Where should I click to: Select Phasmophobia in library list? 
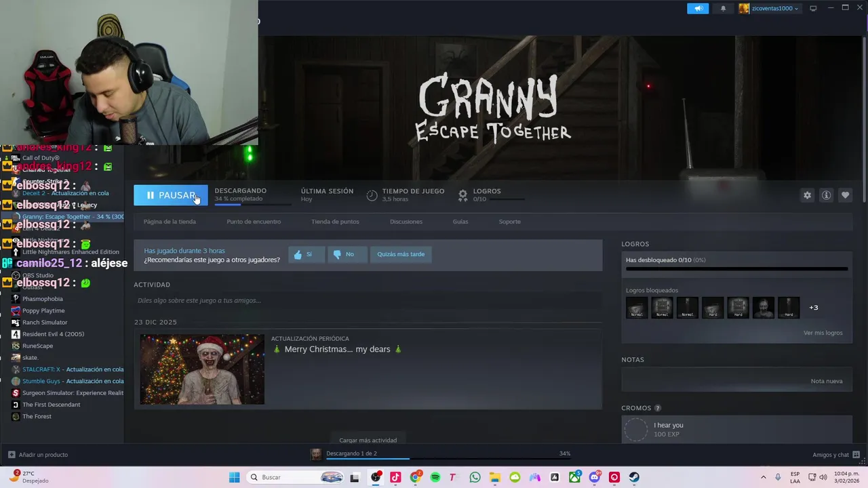click(42, 299)
